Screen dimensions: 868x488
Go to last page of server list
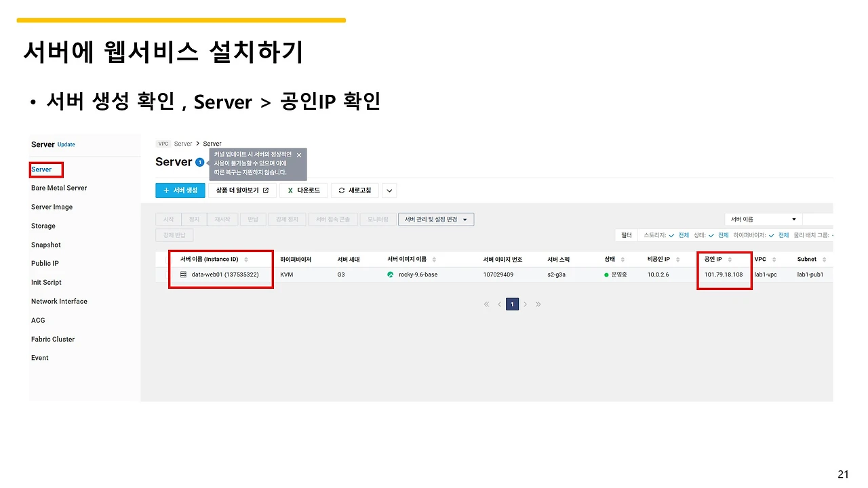(538, 304)
